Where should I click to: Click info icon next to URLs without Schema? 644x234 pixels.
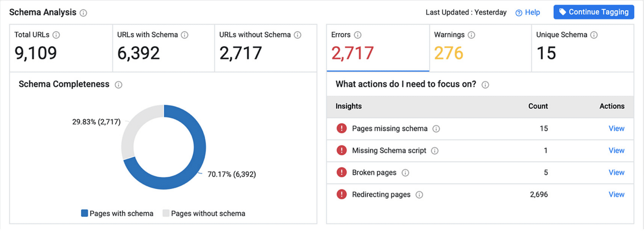tap(297, 35)
